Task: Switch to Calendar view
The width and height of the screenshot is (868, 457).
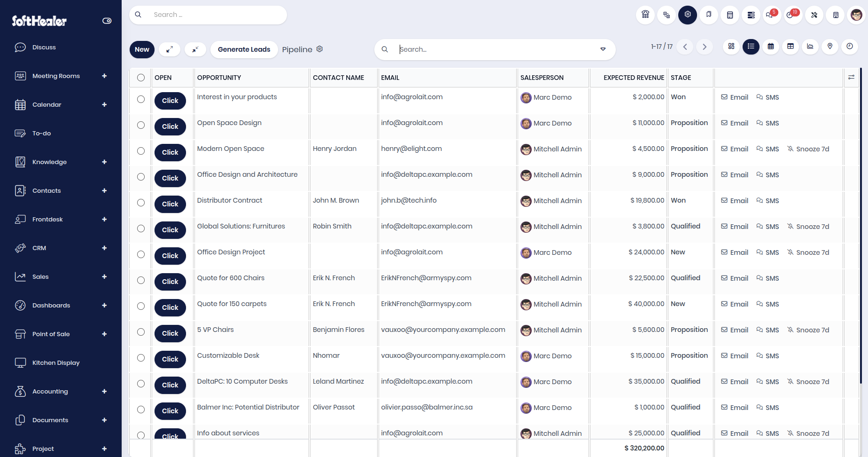Action: (x=771, y=47)
